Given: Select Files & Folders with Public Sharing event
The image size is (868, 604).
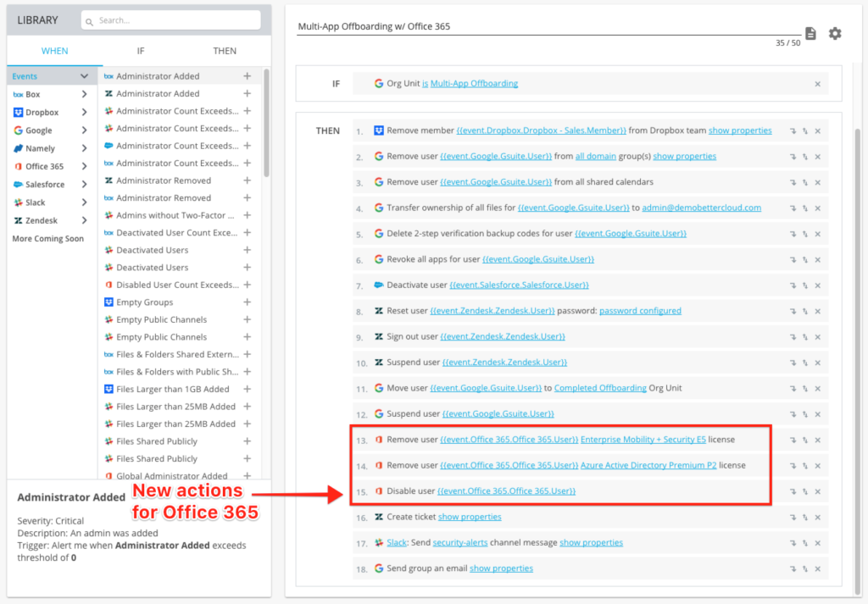Looking at the screenshot, I should [x=176, y=372].
